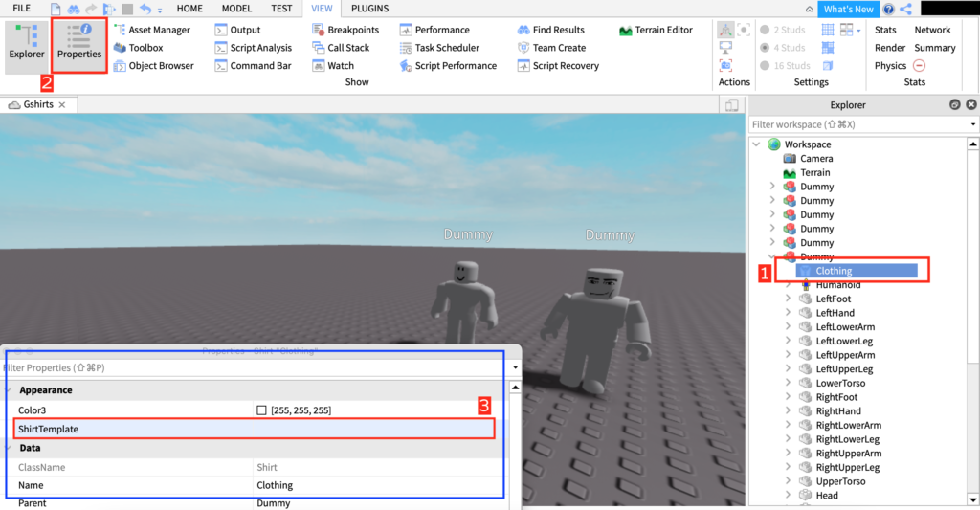Click the binoculars find icon

point(74,9)
